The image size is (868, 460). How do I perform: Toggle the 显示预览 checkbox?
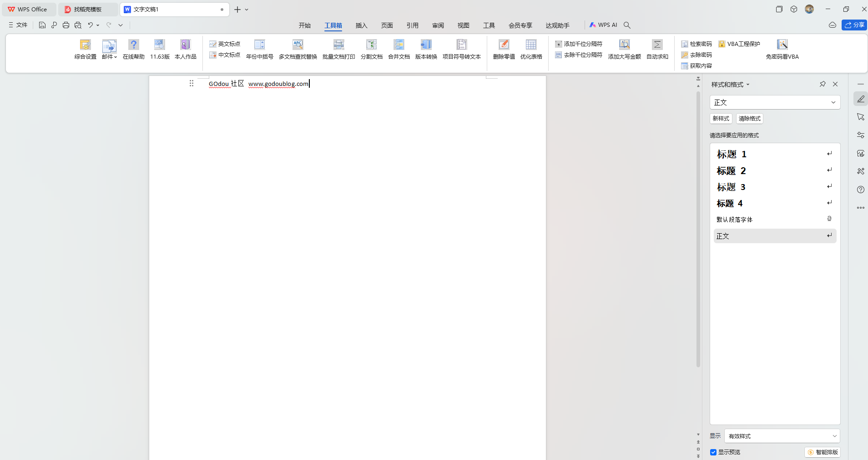pos(713,452)
